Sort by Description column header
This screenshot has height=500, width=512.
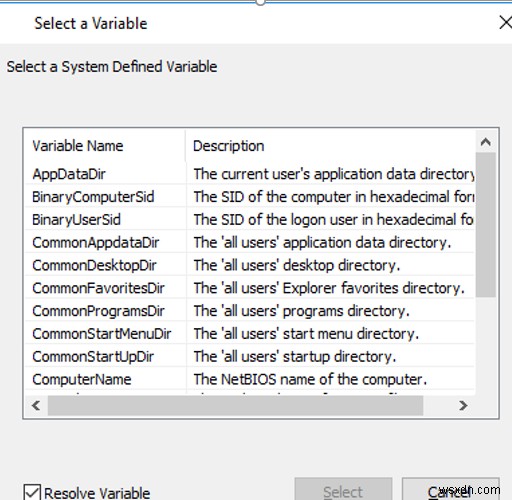click(x=330, y=146)
